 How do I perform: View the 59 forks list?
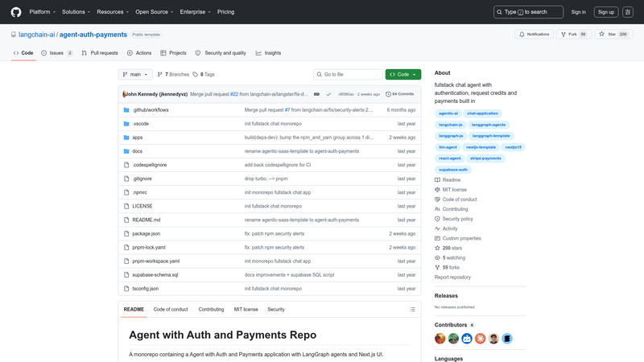pos(448,268)
